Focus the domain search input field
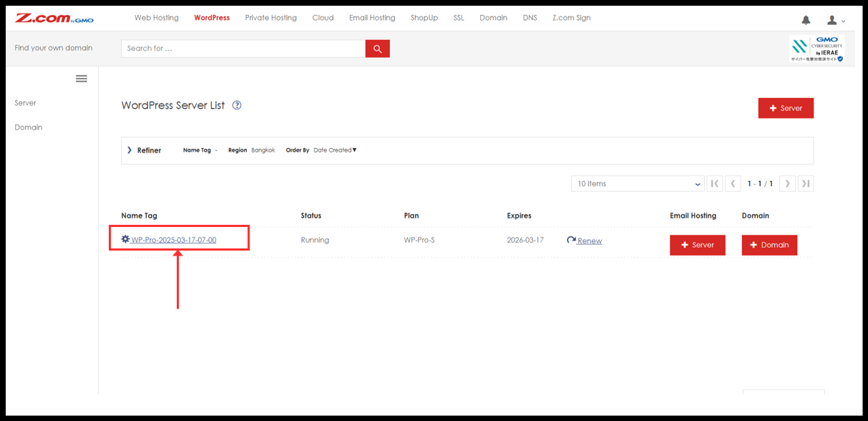The height and width of the screenshot is (421, 868). 243,49
